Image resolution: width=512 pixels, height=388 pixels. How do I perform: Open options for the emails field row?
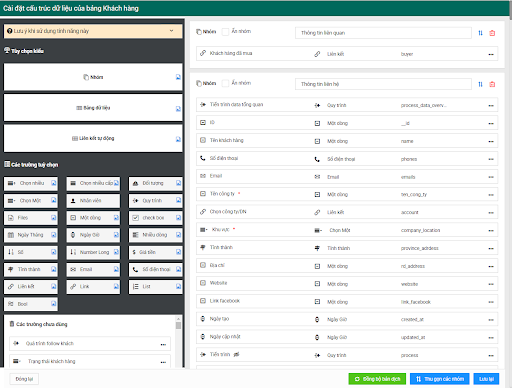[x=491, y=177]
